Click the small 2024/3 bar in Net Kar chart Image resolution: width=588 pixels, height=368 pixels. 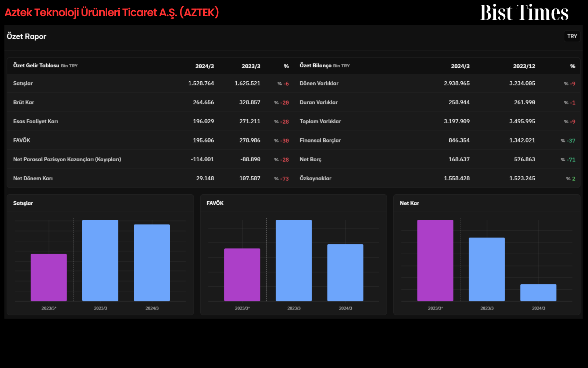click(538, 293)
